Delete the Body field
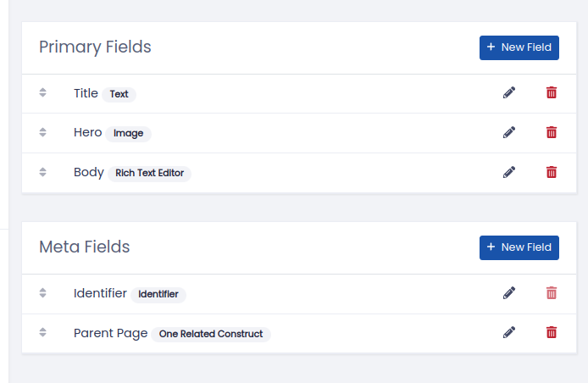 pos(552,172)
